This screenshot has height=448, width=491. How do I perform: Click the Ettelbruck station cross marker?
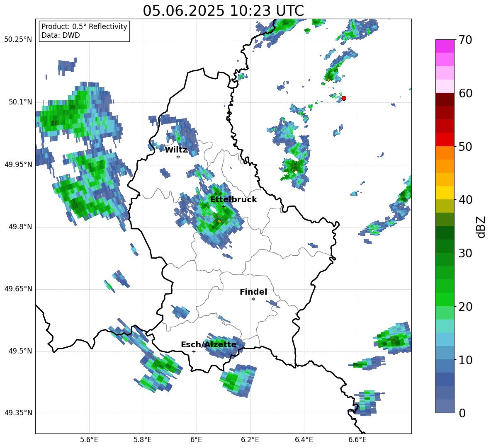[224, 206]
